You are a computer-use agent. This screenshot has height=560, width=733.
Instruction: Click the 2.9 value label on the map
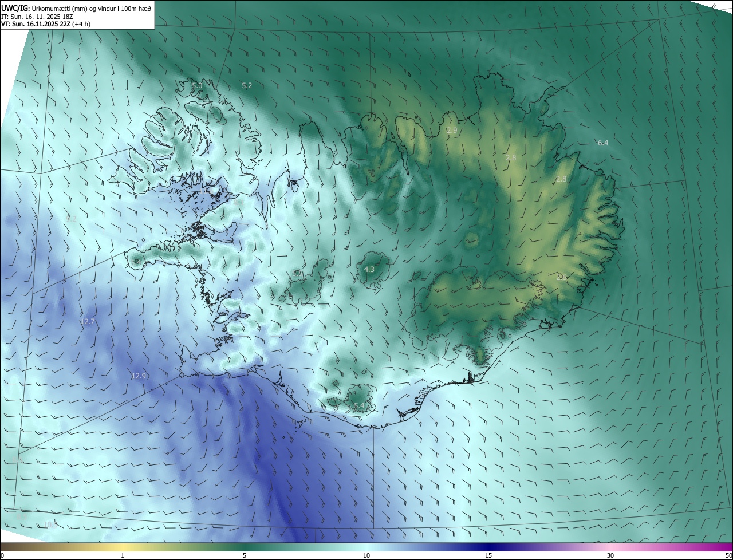[x=452, y=131]
